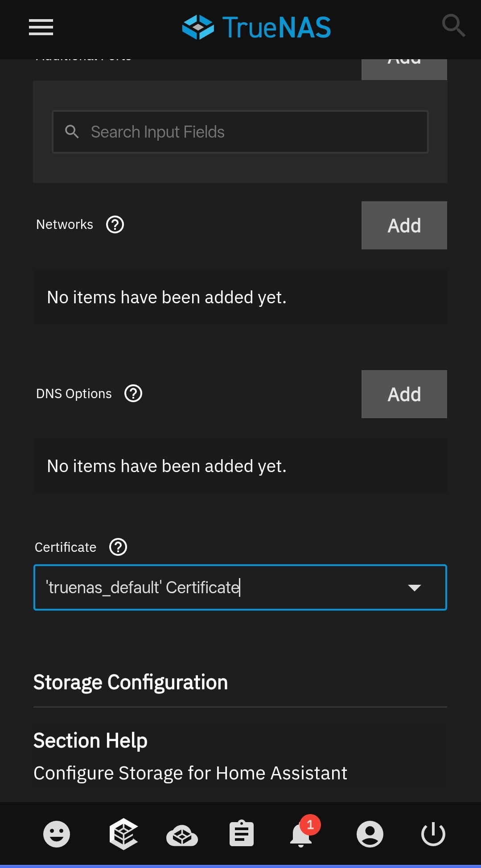Show alerts via the bell icon
The image size is (481, 868).
tap(301, 835)
